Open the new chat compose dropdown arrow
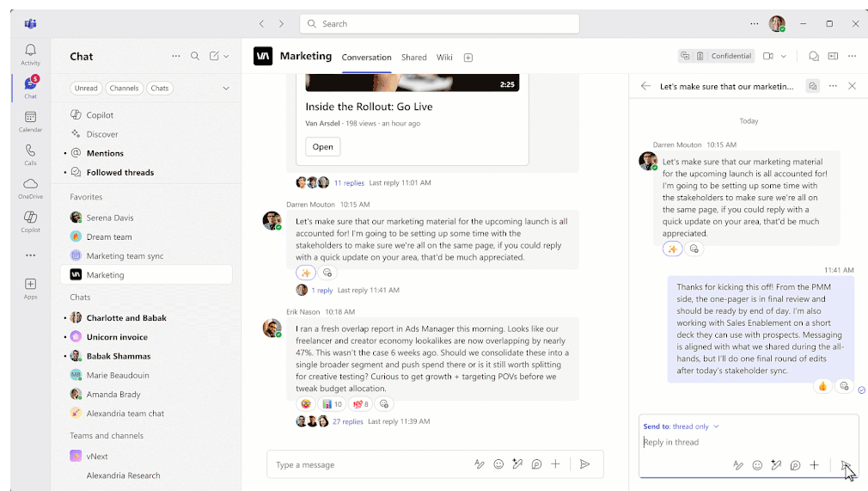The width and height of the screenshot is (868, 491). 226,57
